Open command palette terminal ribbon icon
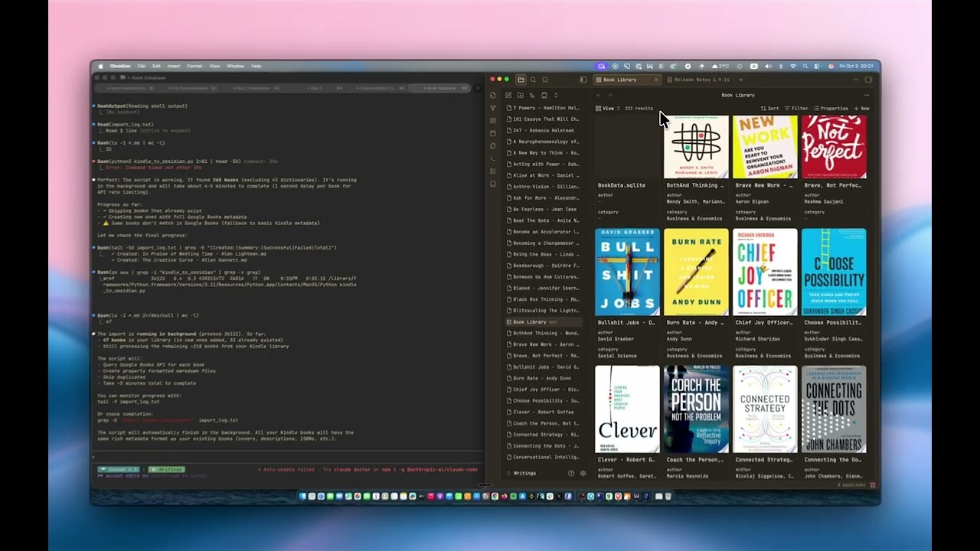The width and height of the screenshot is (980, 551). click(x=493, y=158)
